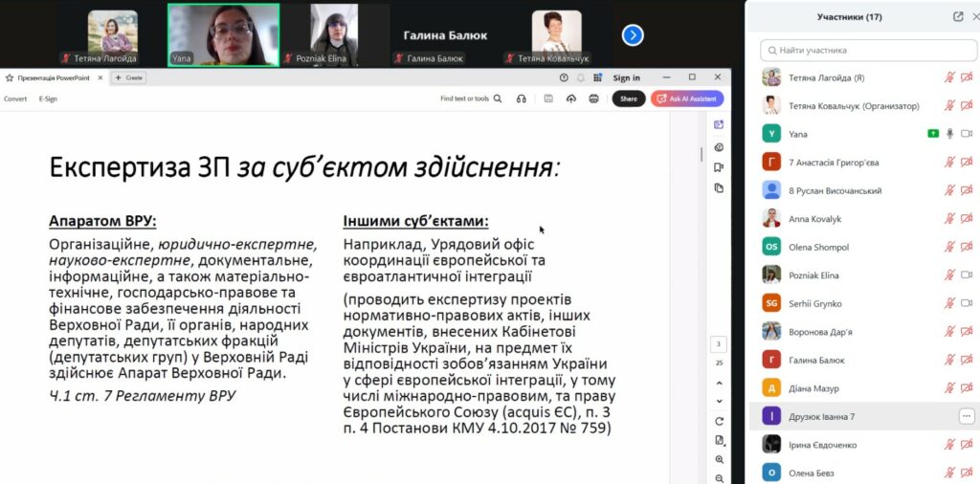
Task: Open the more options for Друзюк Іванна 7
Action: point(966,416)
